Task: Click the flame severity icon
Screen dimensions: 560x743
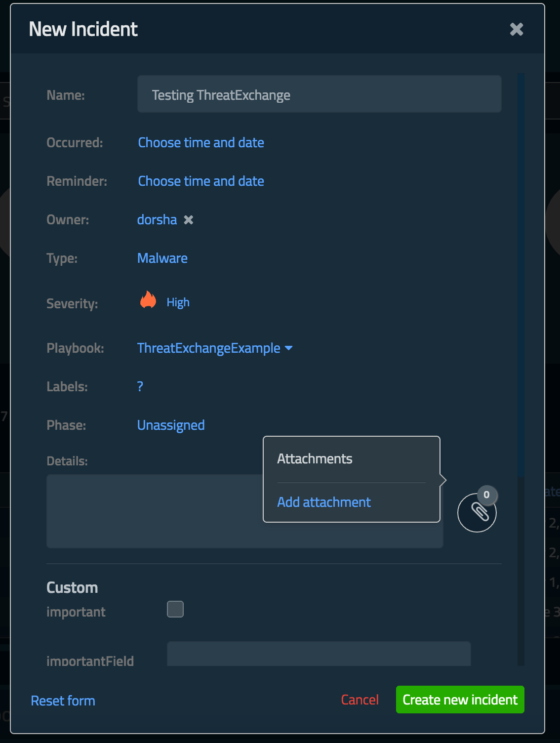Action: [x=148, y=300]
